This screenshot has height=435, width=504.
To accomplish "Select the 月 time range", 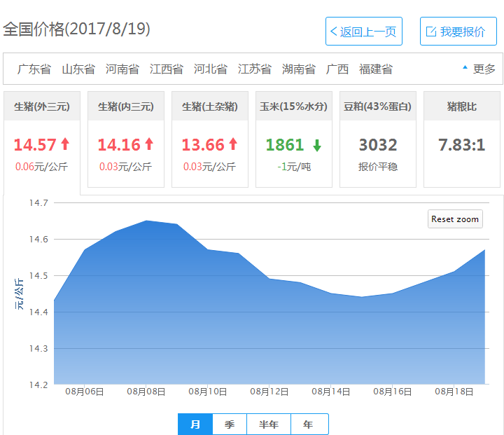I will (195, 424).
